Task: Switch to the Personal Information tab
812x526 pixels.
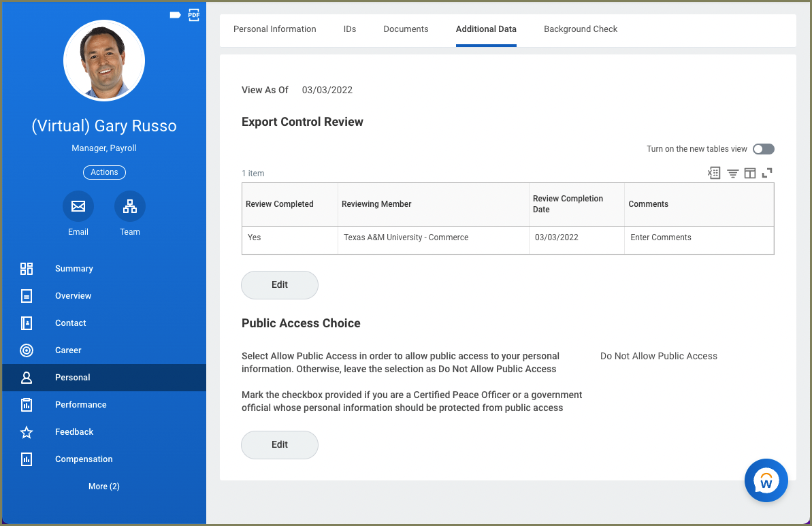Action: click(274, 29)
